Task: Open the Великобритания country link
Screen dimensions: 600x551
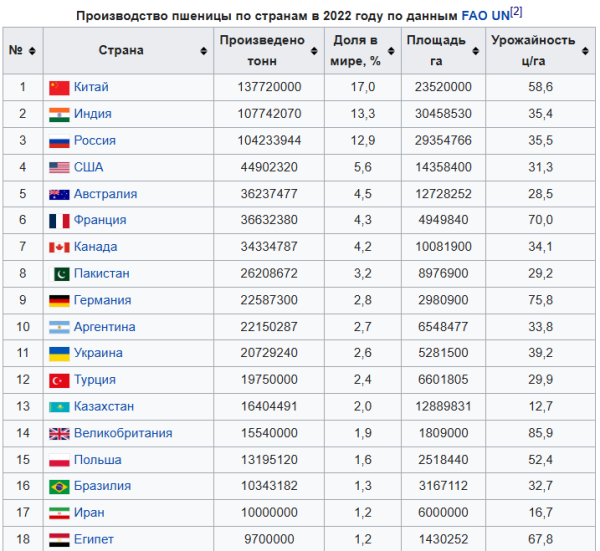Action: click(x=123, y=433)
